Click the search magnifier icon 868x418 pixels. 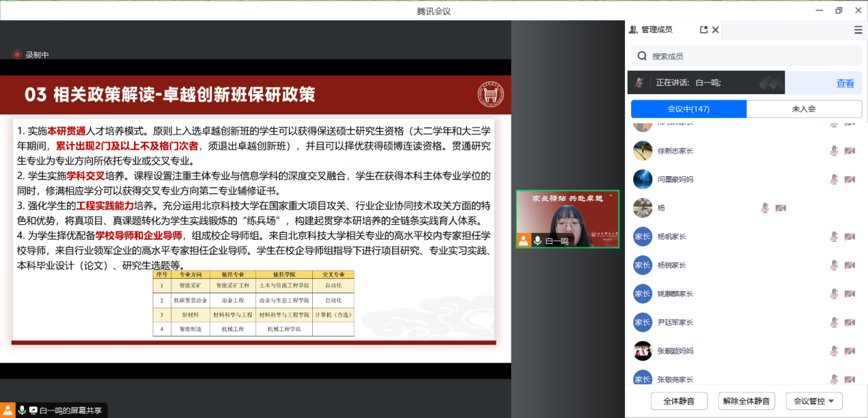[x=642, y=56]
